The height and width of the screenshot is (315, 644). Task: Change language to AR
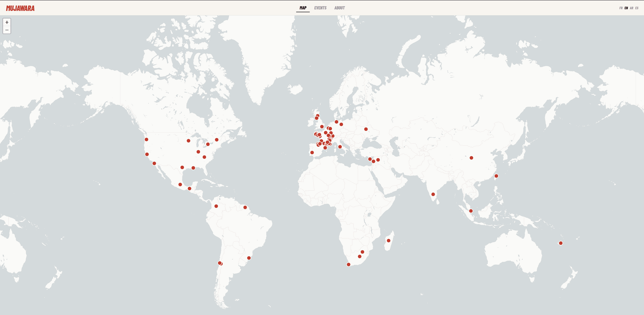pyautogui.click(x=632, y=8)
